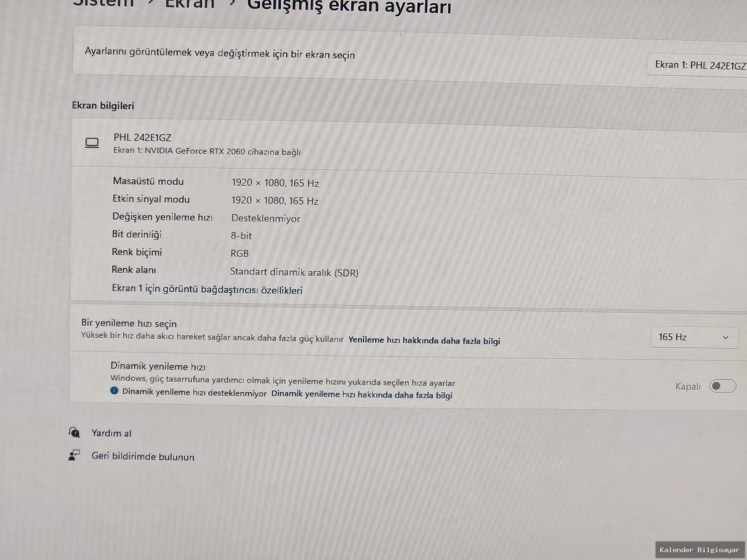Click Ekran 1: NVIDIA GeForce RTX 2060 text
Image resolution: width=747 pixels, height=560 pixels.
[207, 151]
